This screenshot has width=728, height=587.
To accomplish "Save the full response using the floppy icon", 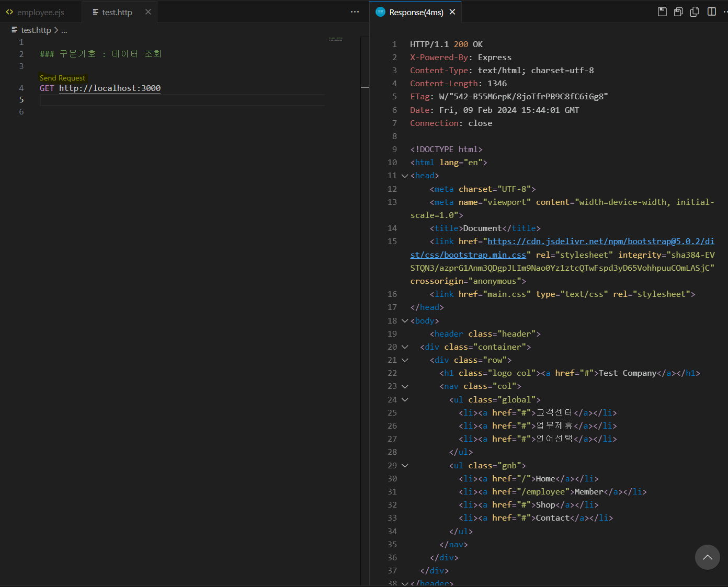I will click(662, 11).
